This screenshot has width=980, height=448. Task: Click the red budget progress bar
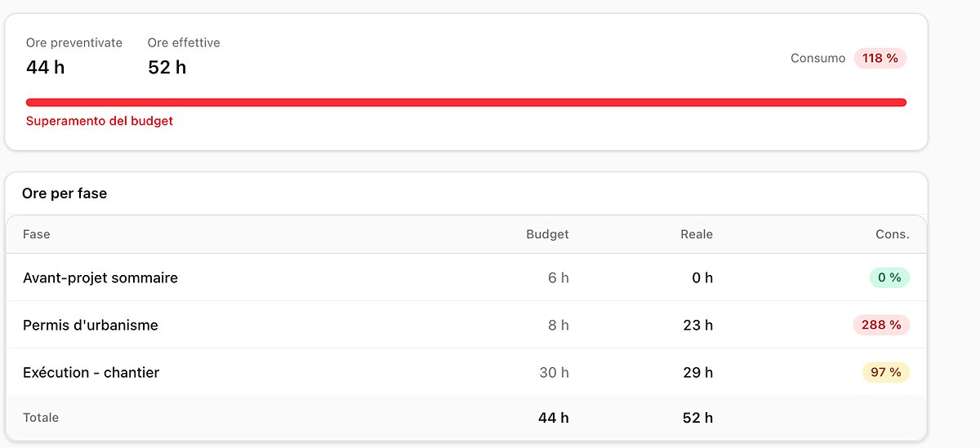tap(466, 102)
